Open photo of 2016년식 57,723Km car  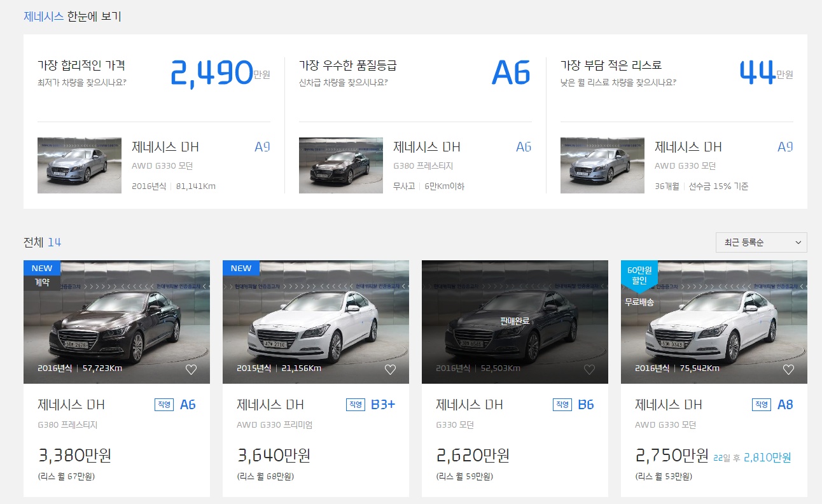(x=116, y=322)
